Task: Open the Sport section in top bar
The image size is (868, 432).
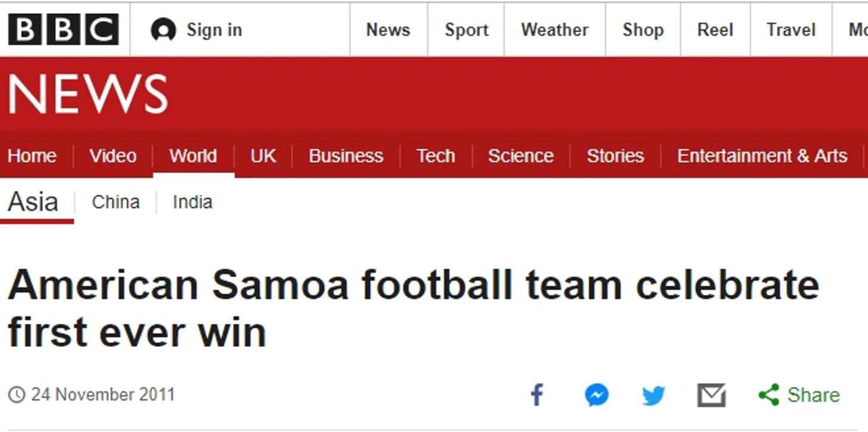Action: (x=466, y=30)
